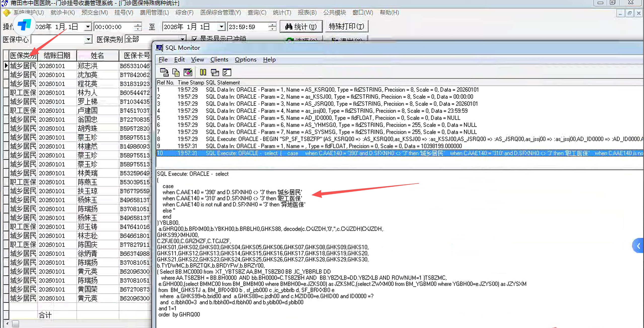This screenshot has width=644, height=328.
Task: Open the end date dropdown arrow
Action: point(221,27)
